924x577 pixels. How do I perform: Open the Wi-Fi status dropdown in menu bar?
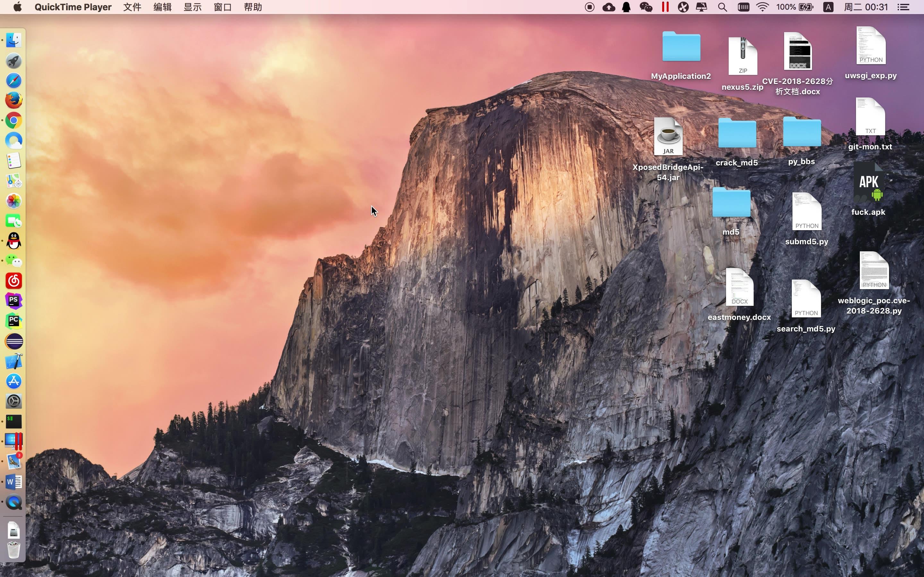pos(762,7)
